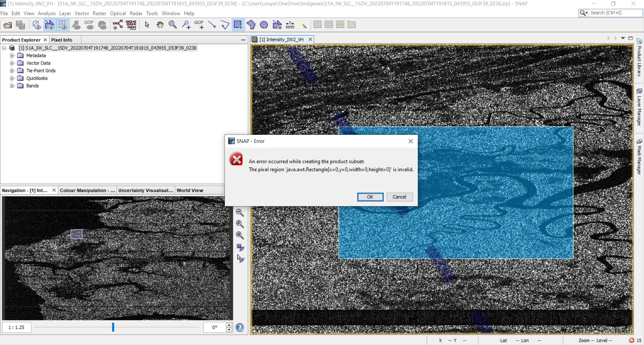Expand the Metadata node
Viewport: 644px width, 345px height.
tap(12, 55)
